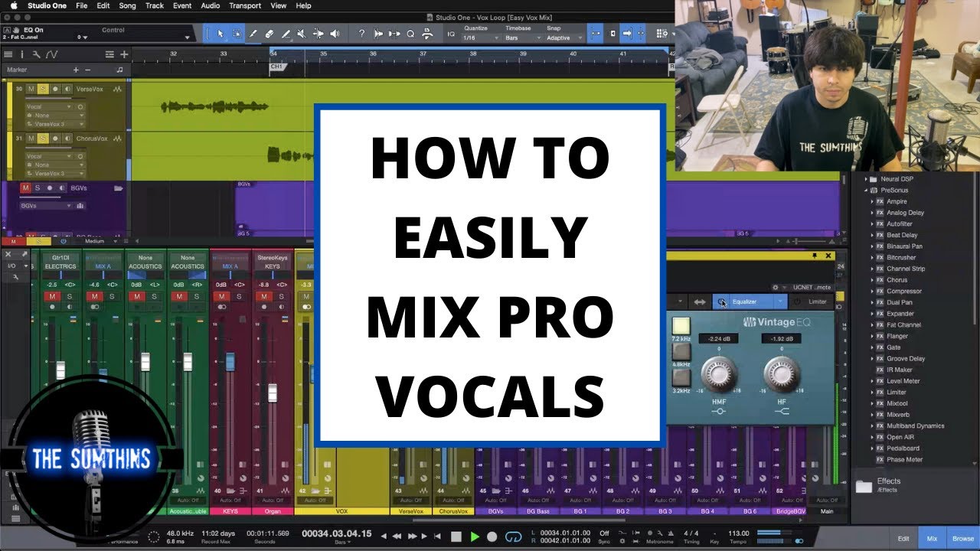980x551 pixels.
Task: Open the Transport menu
Action: [245, 5]
